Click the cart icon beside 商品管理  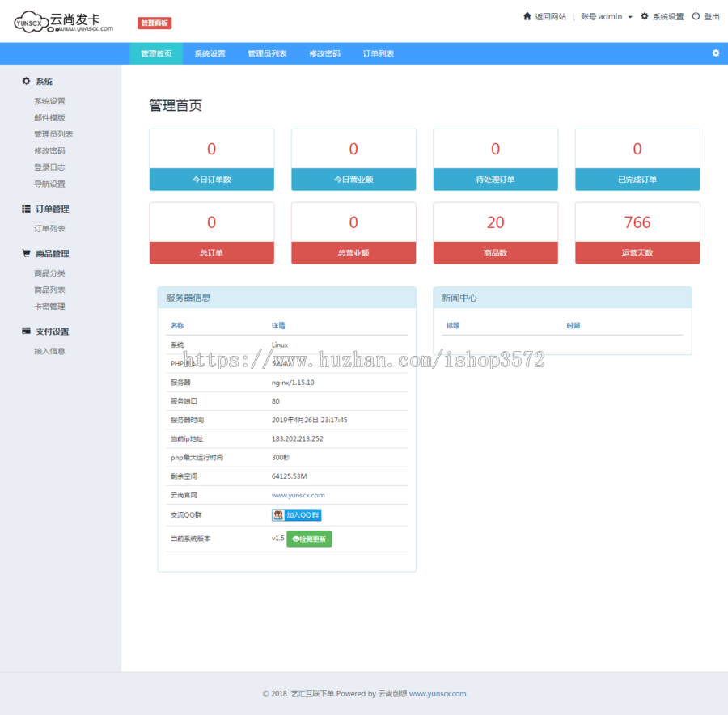coord(26,253)
